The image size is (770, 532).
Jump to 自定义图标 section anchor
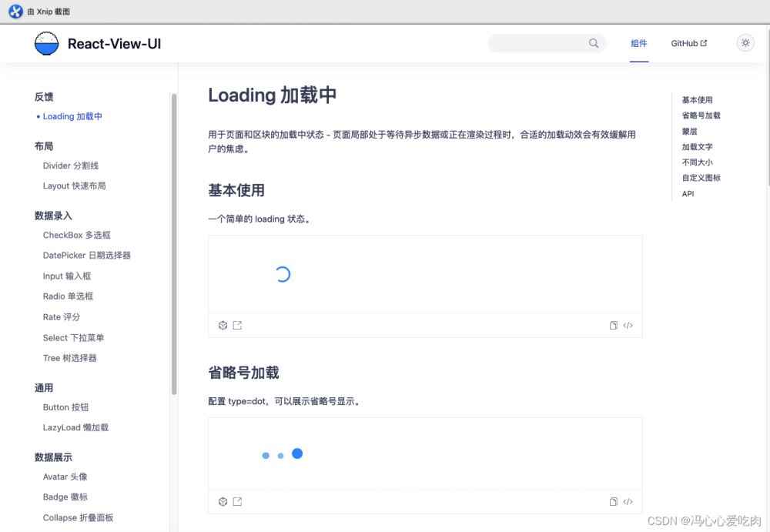701,178
